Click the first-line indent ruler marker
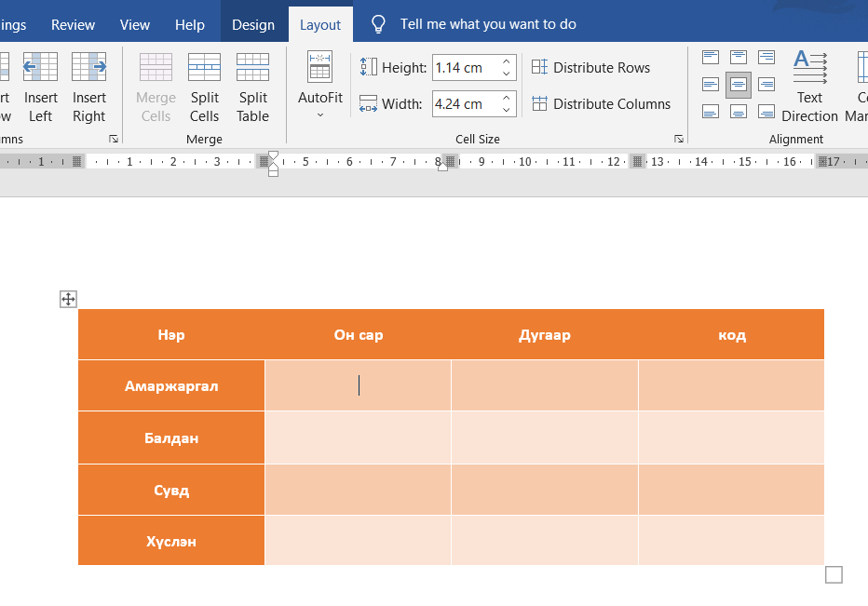Screen dimensions: 868x606 point(273,155)
